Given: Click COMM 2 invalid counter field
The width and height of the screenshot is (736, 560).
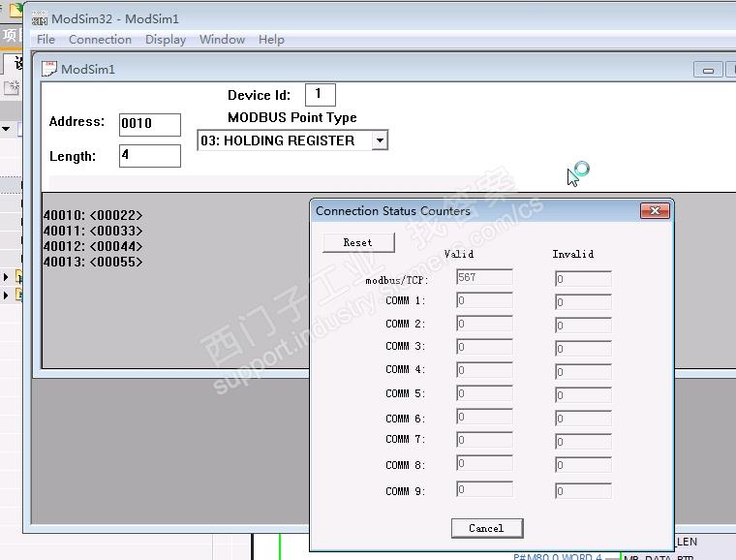Looking at the screenshot, I should point(583,326).
